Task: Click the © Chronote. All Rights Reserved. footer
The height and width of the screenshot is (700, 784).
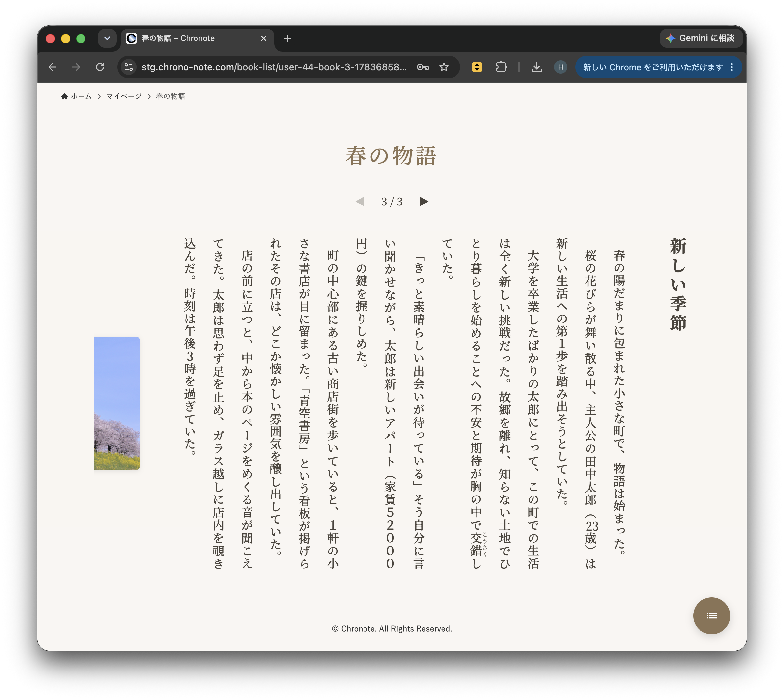Action: [392, 628]
